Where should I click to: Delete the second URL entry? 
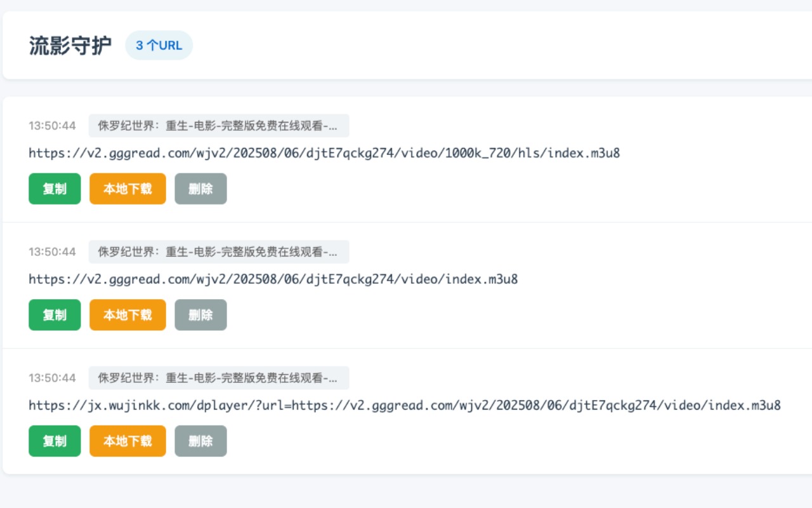[x=200, y=315]
